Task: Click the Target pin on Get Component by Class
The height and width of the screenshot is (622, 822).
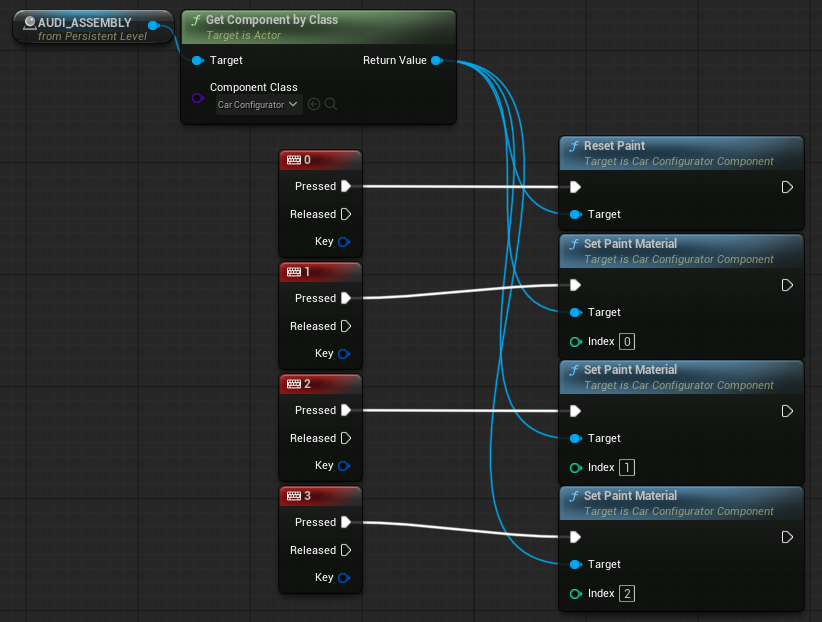Action: pyautogui.click(x=198, y=60)
